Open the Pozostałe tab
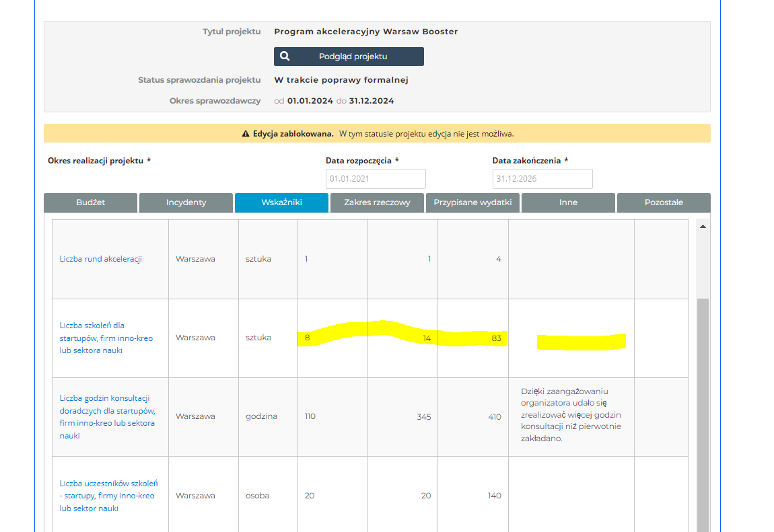This screenshot has height=532, width=774. (664, 202)
